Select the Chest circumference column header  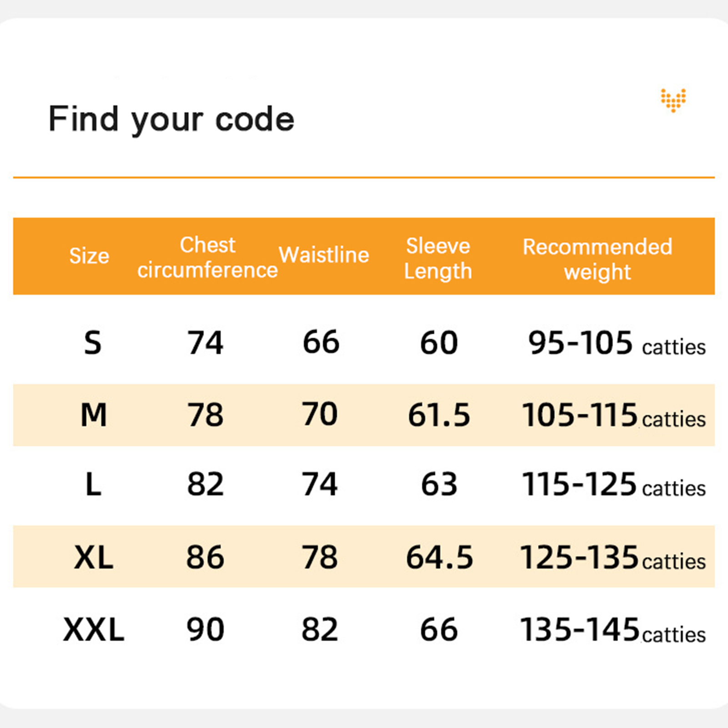[207, 258]
